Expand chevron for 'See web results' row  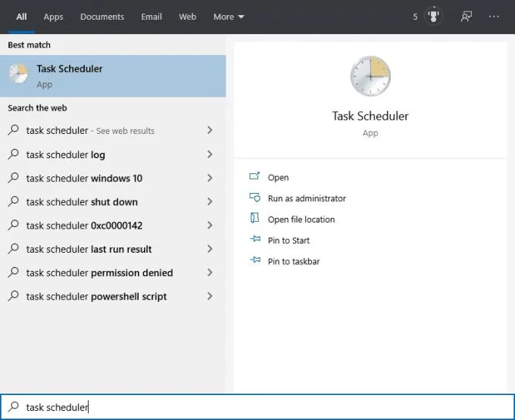pyautogui.click(x=210, y=130)
